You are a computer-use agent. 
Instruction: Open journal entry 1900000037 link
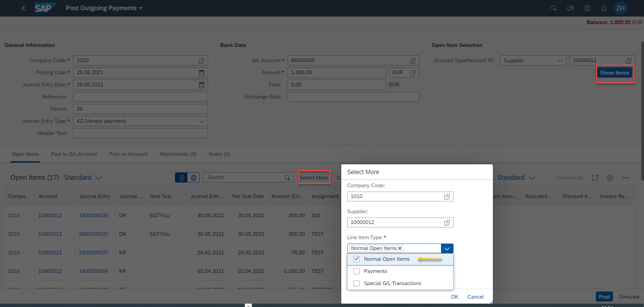(x=93, y=253)
